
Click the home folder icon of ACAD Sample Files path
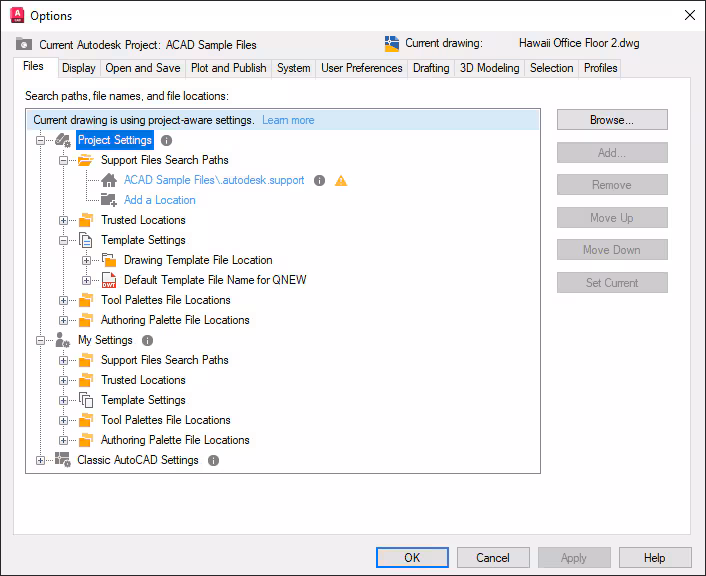tap(110, 181)
